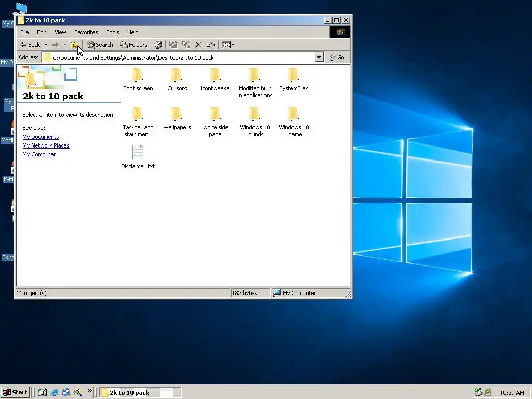532x399 pixels.
Task: Click the Show Desktop quick launch icon
Action: (x=42, y=393)
